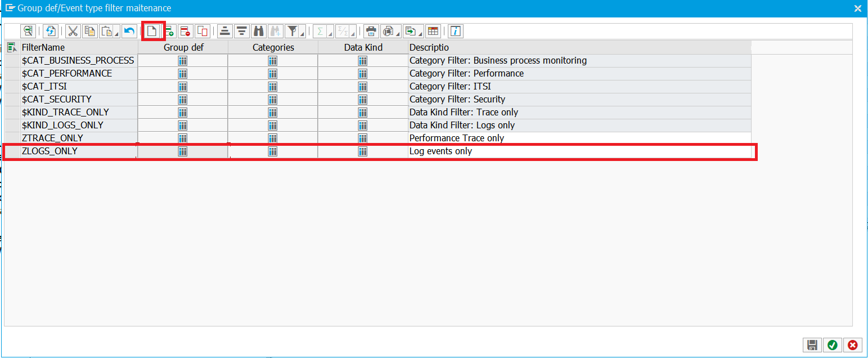Screen dimensions: 868x358
Task: Click the Create new entry (blank page) icon
Action: coord(152,31)
